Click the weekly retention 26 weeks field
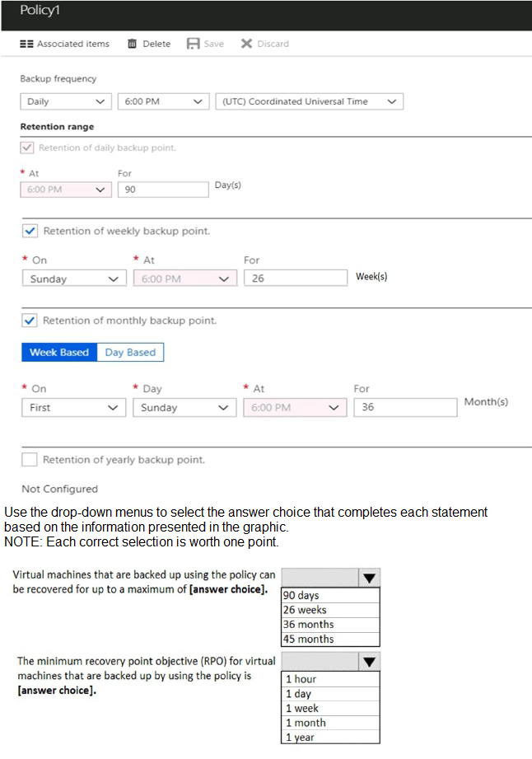 [x=296, y=278]
